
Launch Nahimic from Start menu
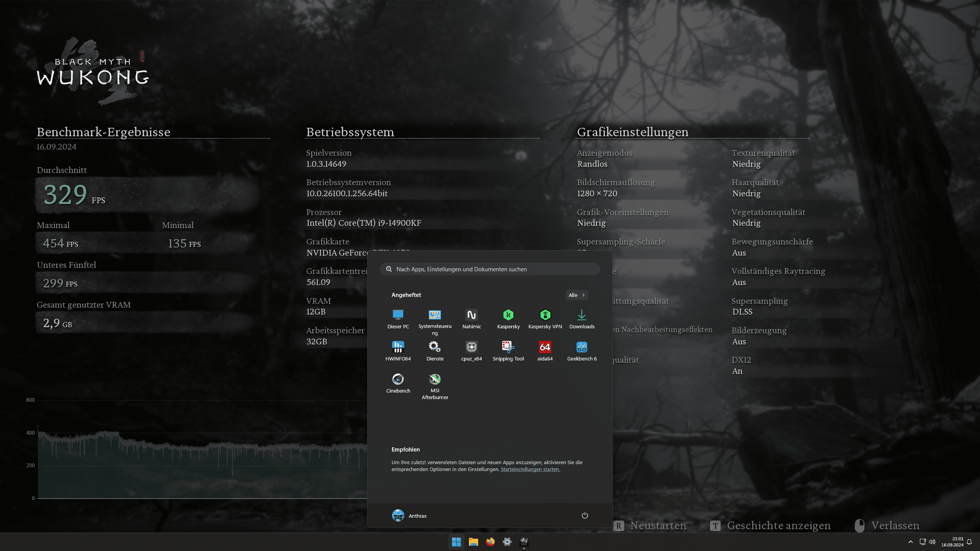coord(471,319)
